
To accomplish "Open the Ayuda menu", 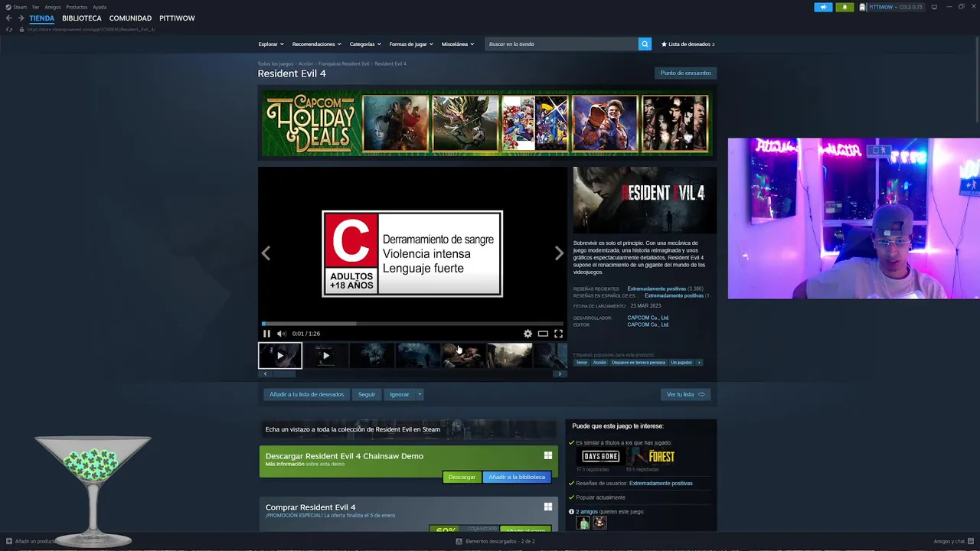I will pos(100,7).
